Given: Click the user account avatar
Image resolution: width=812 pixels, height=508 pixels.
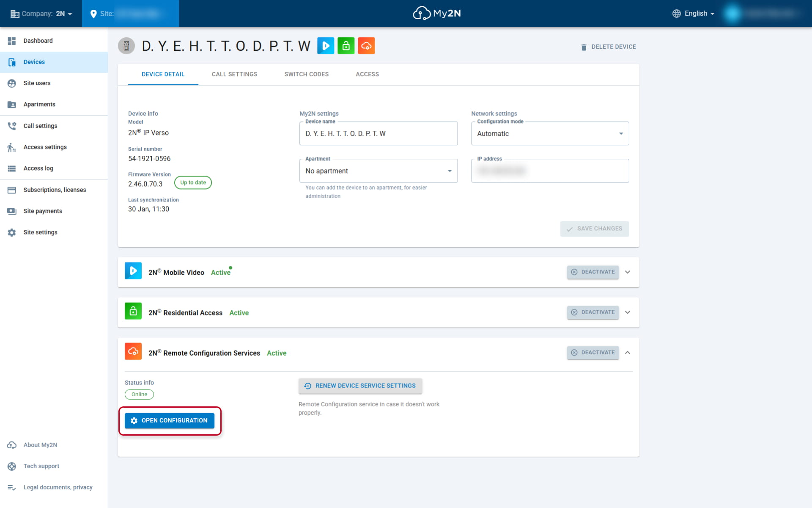Looking at the screenshot, I should 732,14.
